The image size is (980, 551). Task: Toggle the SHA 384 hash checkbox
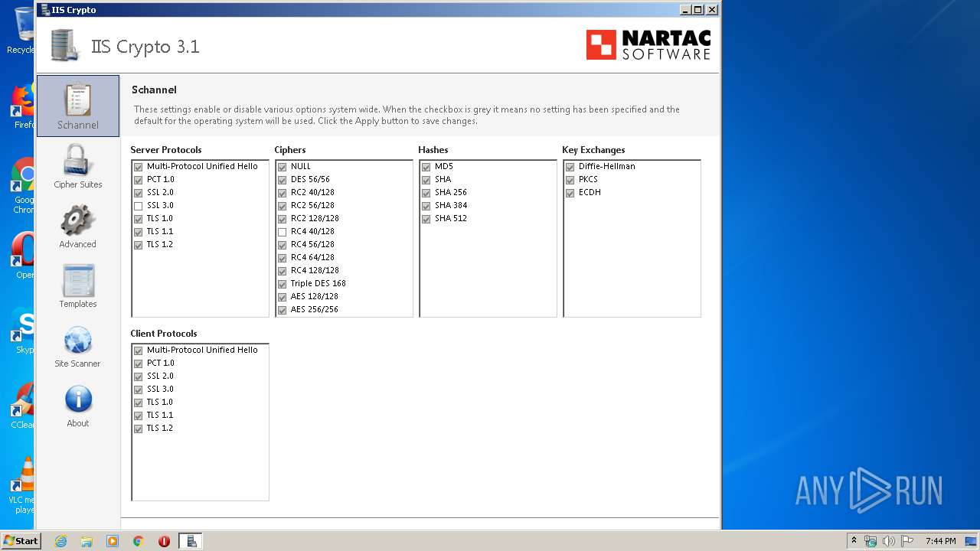(x=426, y=206)
